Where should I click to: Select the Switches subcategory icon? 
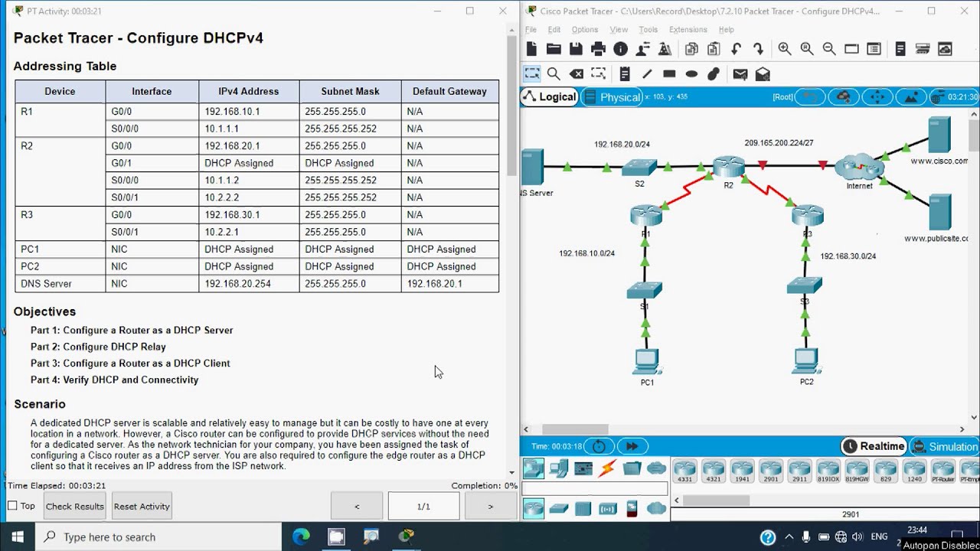click(558, 509)
